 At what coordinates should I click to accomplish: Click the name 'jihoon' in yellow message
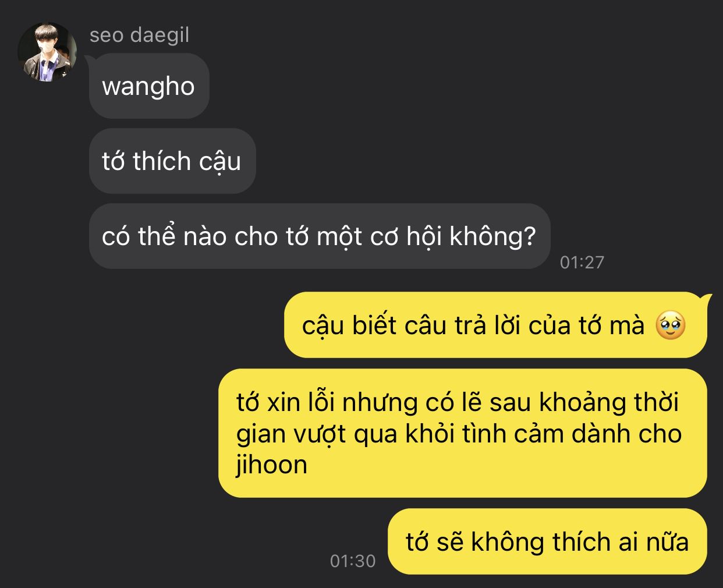(272, 465)
